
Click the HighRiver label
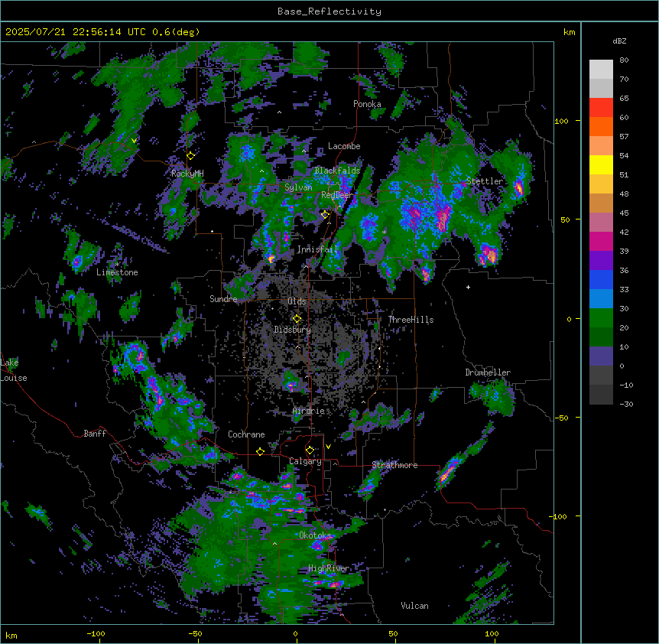(329, 568)
